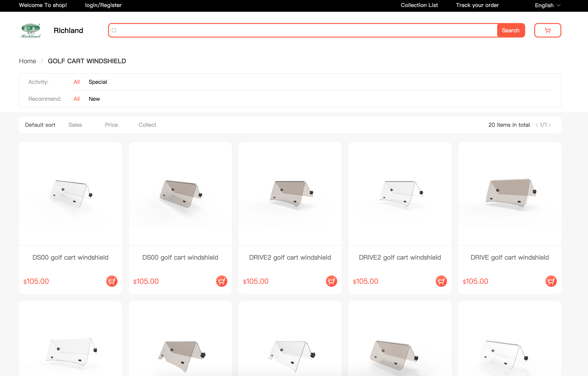The image size is (588, 376).
Task: Add clear DRIVE2 golf cart windshield to cart
Action: click(441, 281)
